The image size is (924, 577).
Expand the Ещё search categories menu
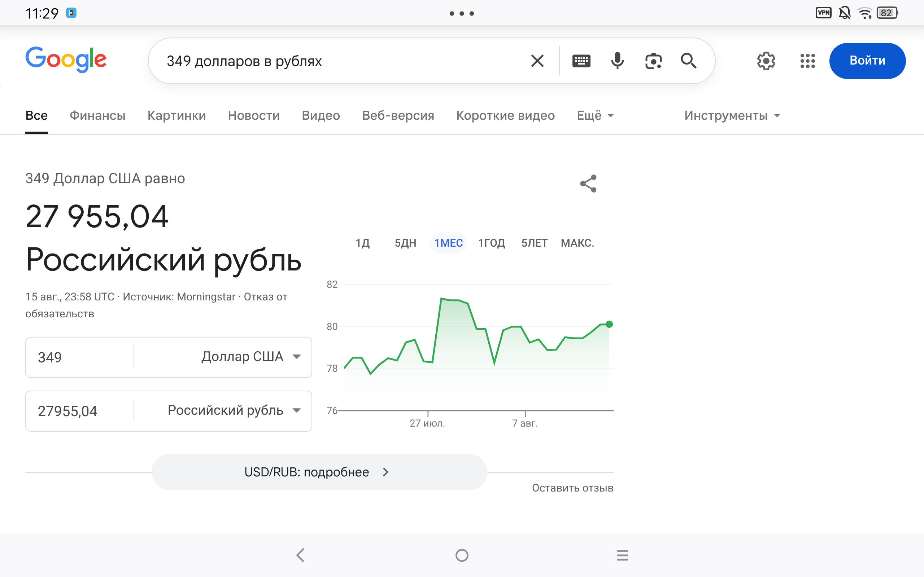click(x=595, y=115)
